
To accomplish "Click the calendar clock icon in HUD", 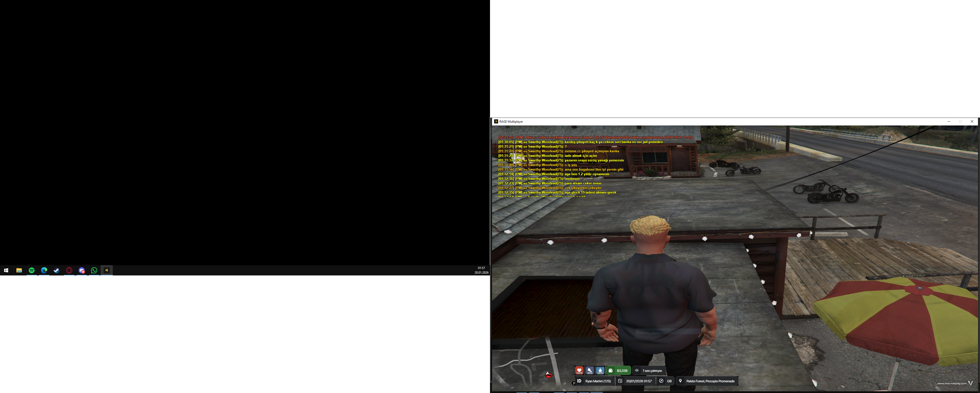I will tap(620, 381).
